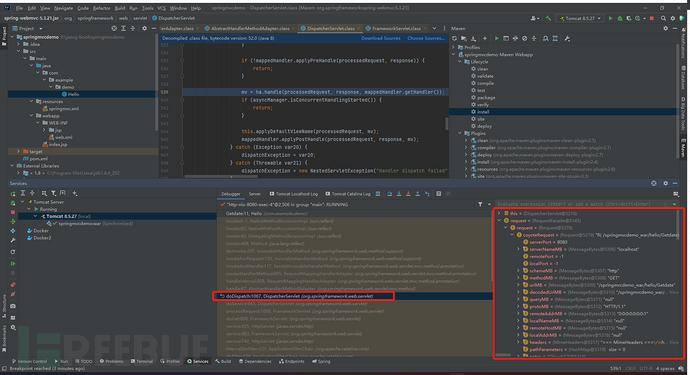Expand the .idea folder
690x375 pixels.
tap(18, 44)
